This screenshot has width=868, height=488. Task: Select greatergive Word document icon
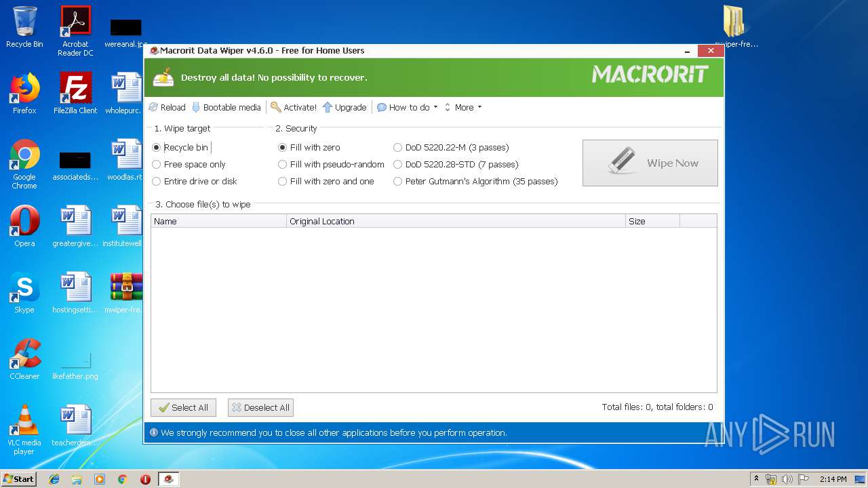(75, 226)
